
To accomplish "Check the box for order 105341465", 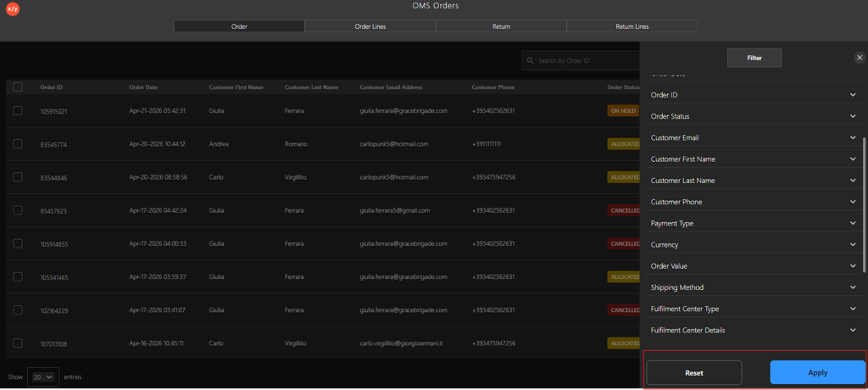I will pyautogui.click(x=18, y=277).
